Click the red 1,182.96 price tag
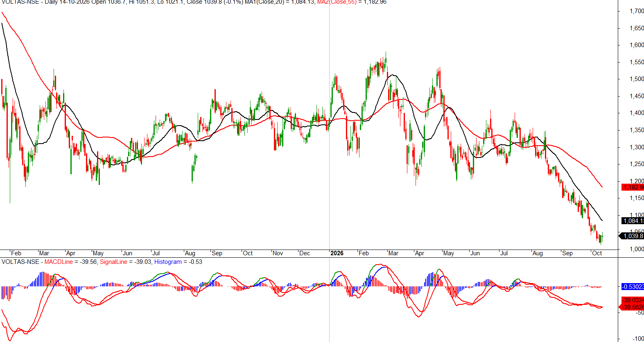The image size is (644, 342). coord(633,187)
